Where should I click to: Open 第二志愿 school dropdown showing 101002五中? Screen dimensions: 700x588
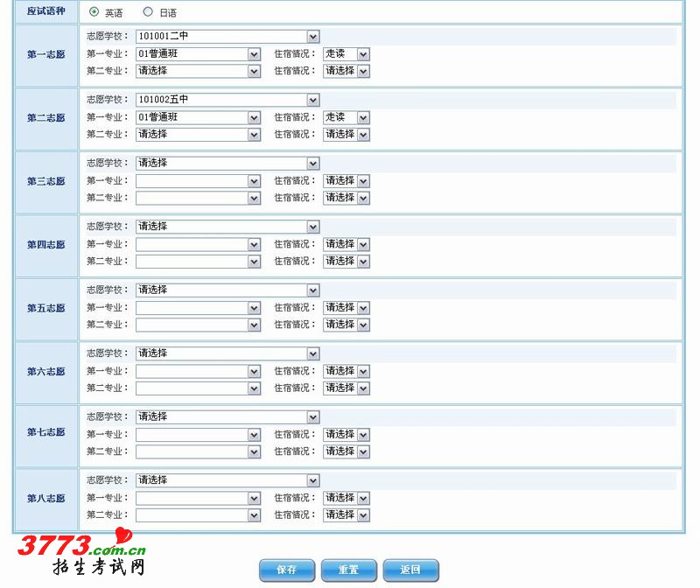pyautogui.click(x=227, y=100)
